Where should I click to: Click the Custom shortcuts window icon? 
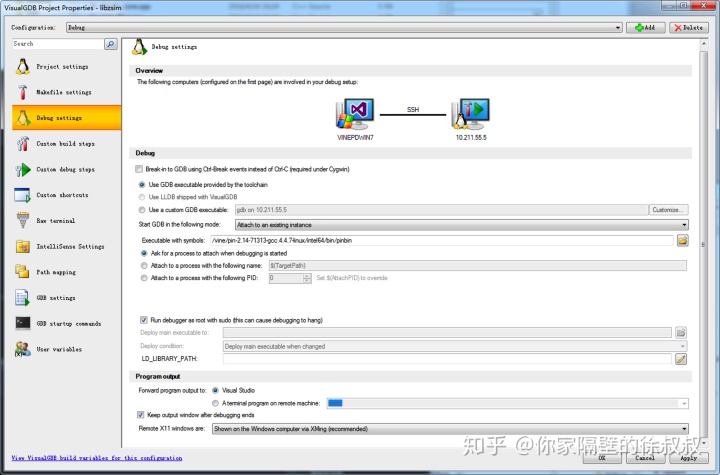pos(22,195)
